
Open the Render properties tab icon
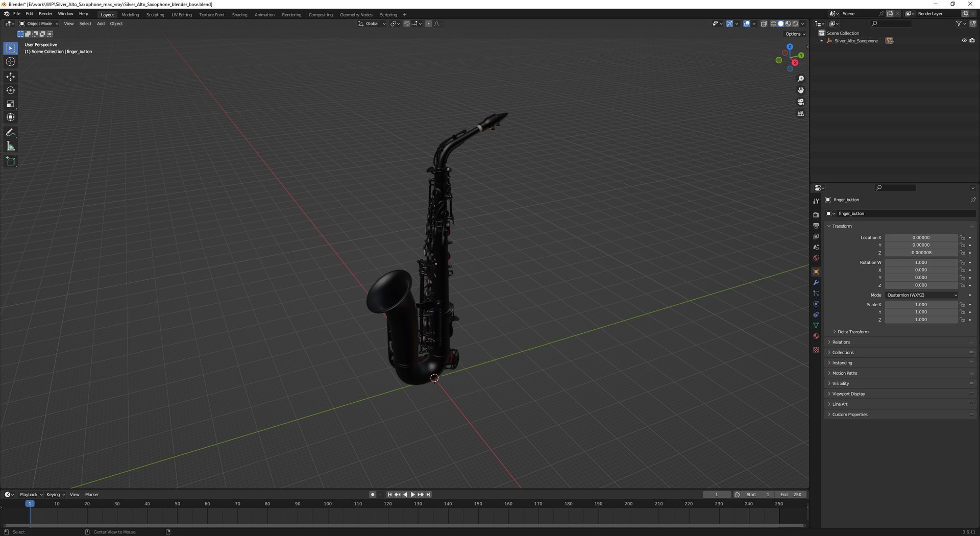tap(816, 215)
